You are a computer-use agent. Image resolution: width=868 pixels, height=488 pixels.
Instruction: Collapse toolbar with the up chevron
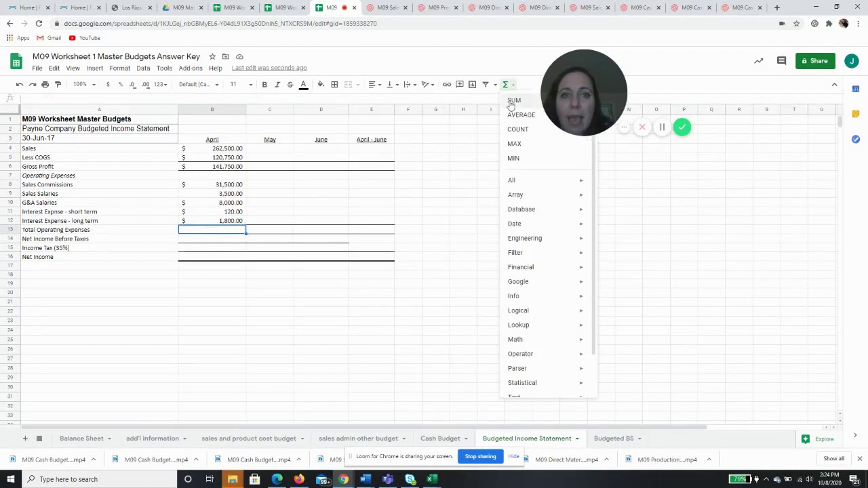tap(834, 84)
